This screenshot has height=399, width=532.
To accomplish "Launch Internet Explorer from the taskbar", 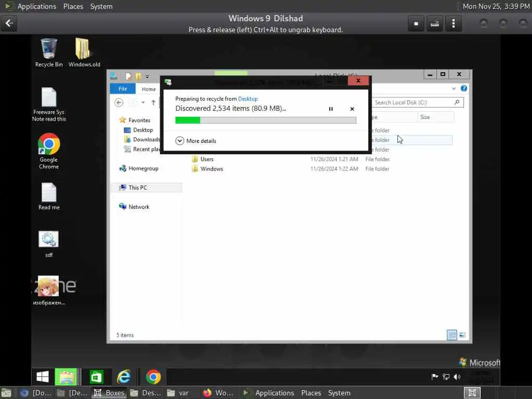I will click(124, 377).
